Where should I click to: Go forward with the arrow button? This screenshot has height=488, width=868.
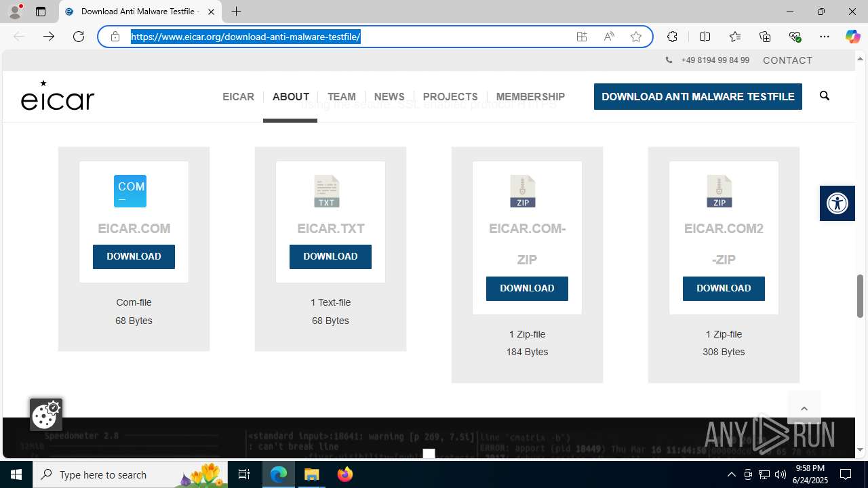click(49, 37)
